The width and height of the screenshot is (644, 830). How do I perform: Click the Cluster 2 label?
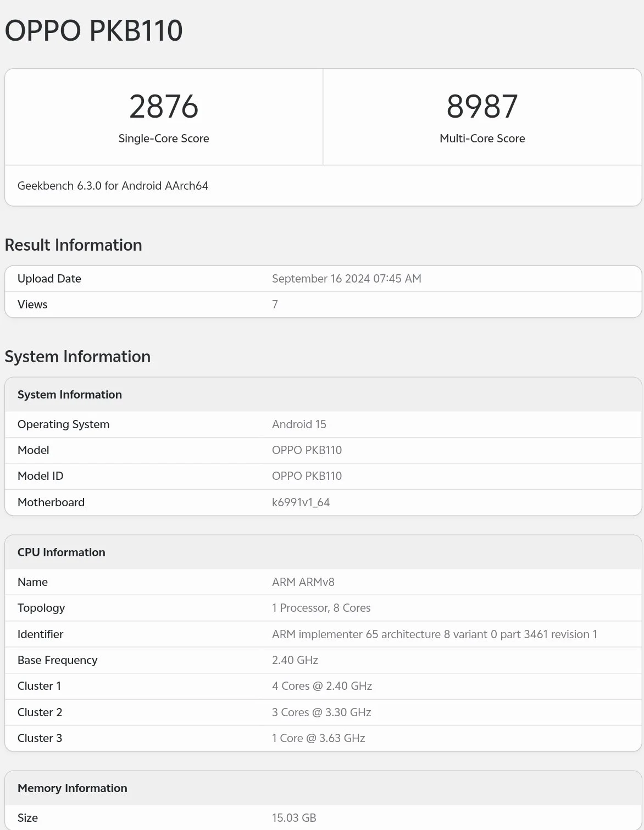(x=40, y=712)
